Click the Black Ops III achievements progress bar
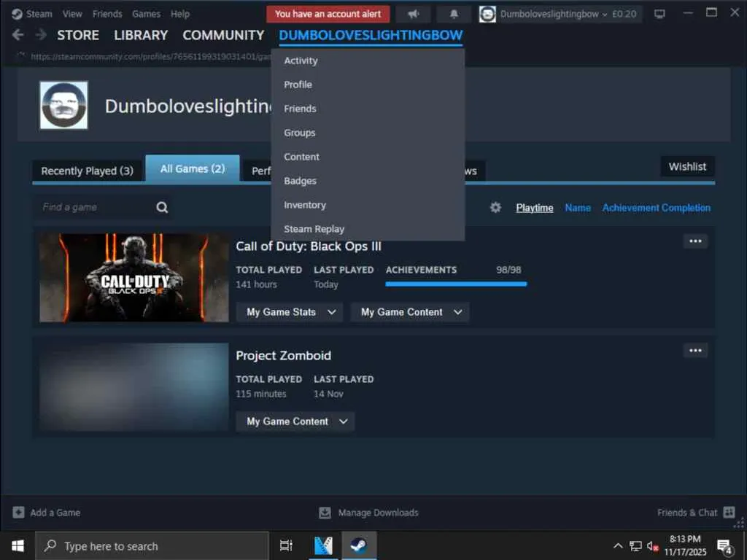 [456, 284]
